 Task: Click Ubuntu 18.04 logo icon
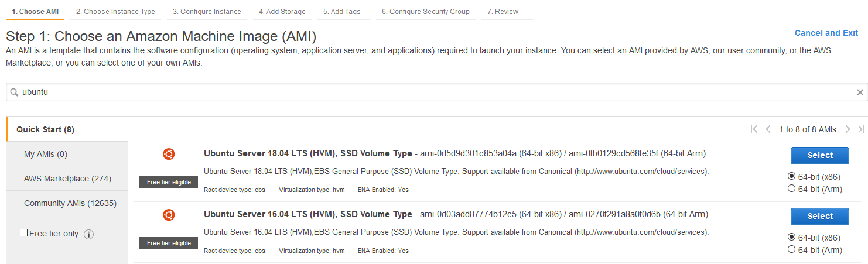tap(169, 155)
